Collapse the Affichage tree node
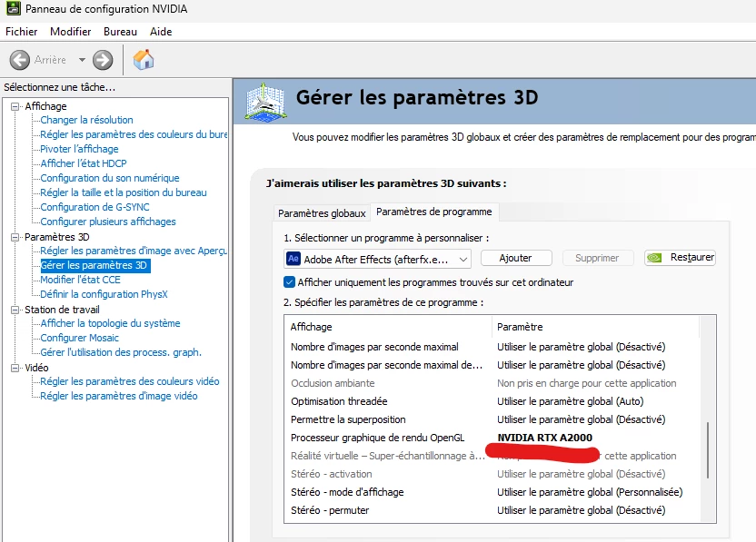The image size is (756, 542). point(15,106)
